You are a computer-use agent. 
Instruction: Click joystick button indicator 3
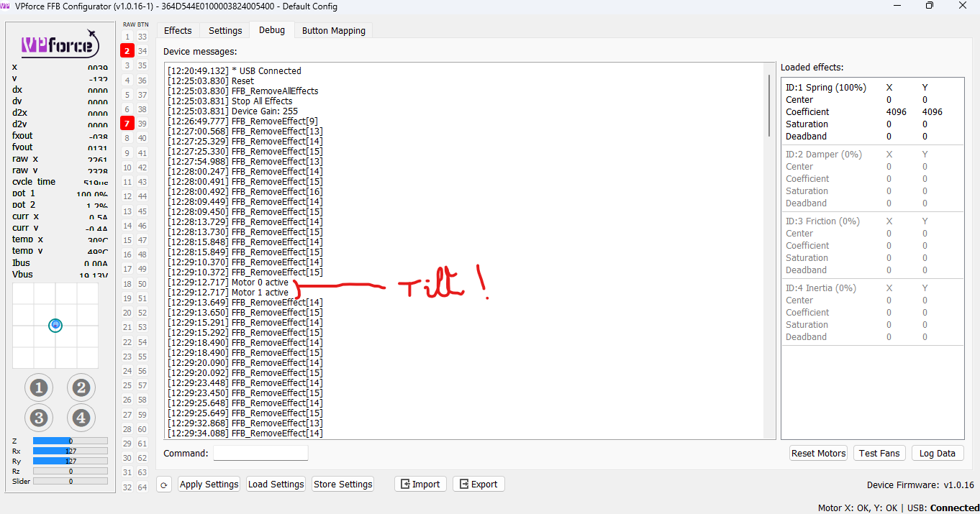38,418
